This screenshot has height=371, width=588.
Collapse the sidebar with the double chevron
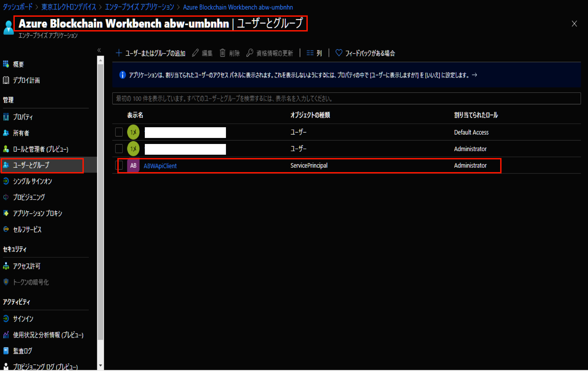point(99,50)
